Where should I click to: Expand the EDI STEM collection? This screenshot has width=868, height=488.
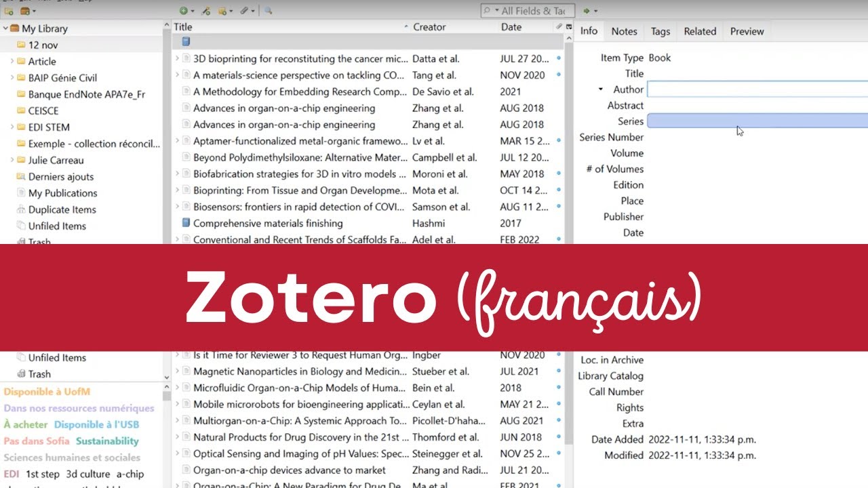coord(12,127)
